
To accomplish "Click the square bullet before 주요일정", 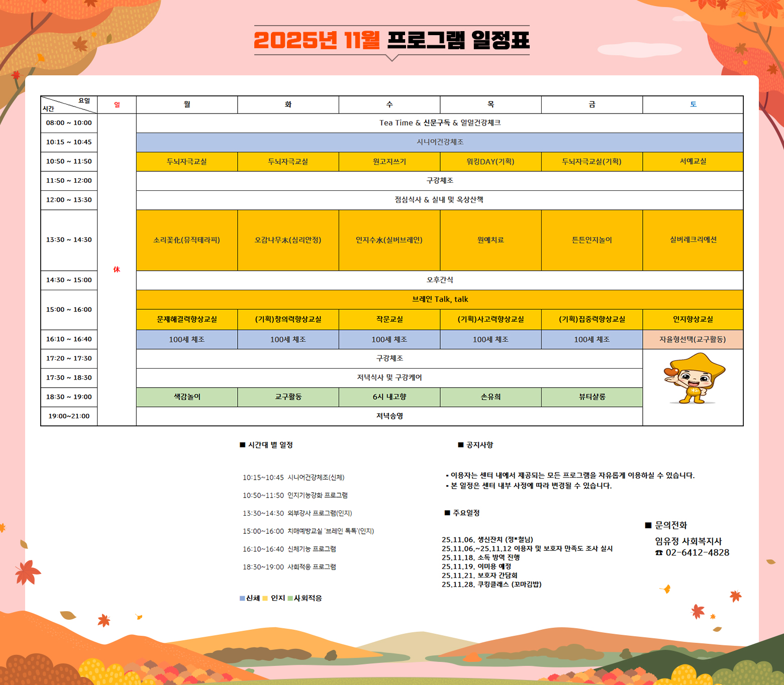I will [447, 513].
